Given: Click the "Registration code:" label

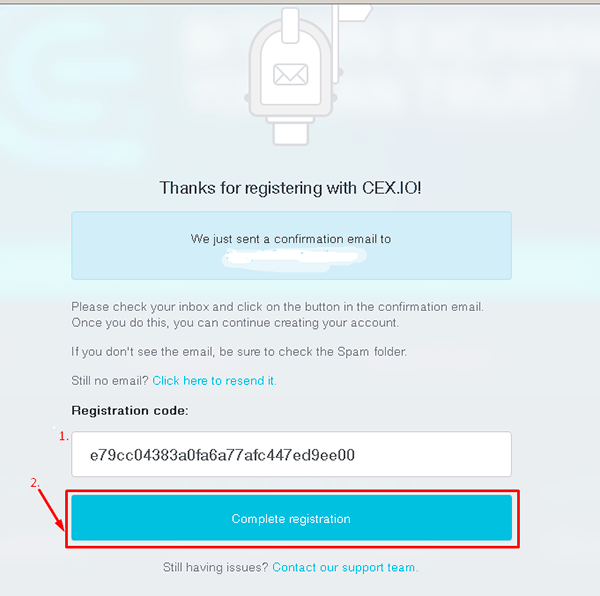Looking at the screenshot, I should click(130, 411).
